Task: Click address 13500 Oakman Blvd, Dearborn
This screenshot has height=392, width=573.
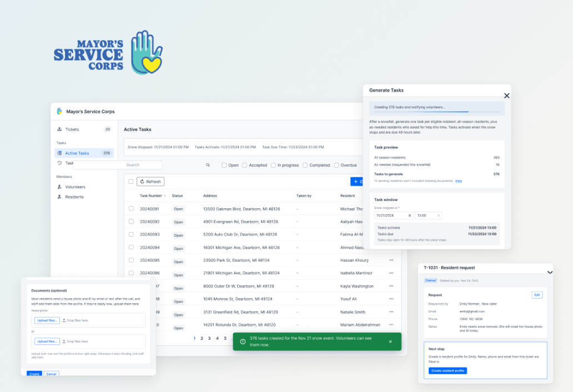Action: pyautogui.click(x=242, y=209)
